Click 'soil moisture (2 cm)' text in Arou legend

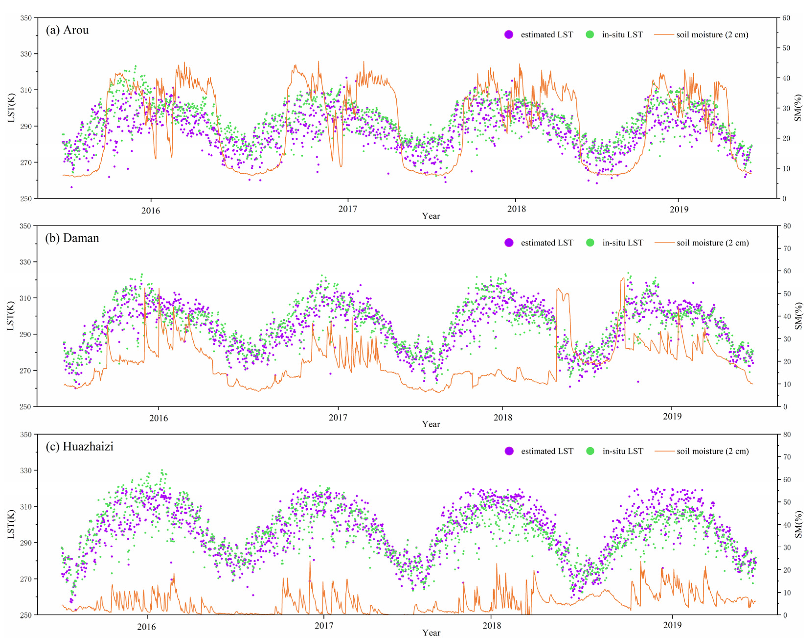point(712,35)
